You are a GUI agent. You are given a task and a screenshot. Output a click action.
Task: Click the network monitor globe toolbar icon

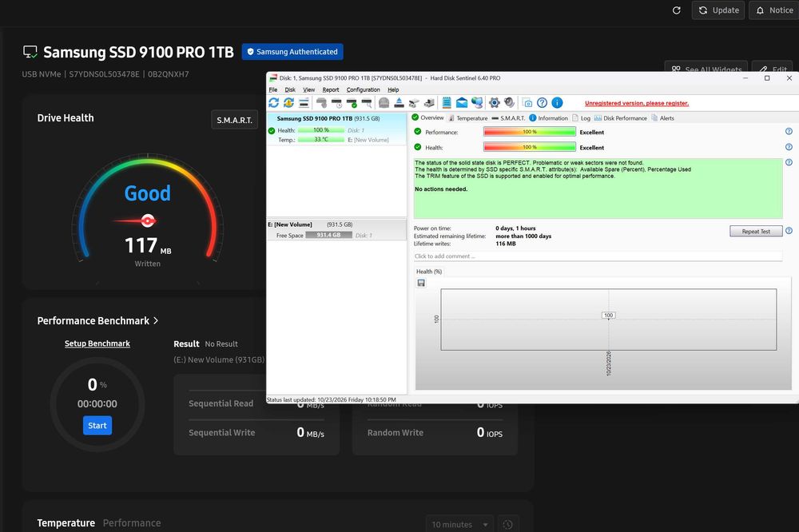pyautogui.click(x=477, y=103)
